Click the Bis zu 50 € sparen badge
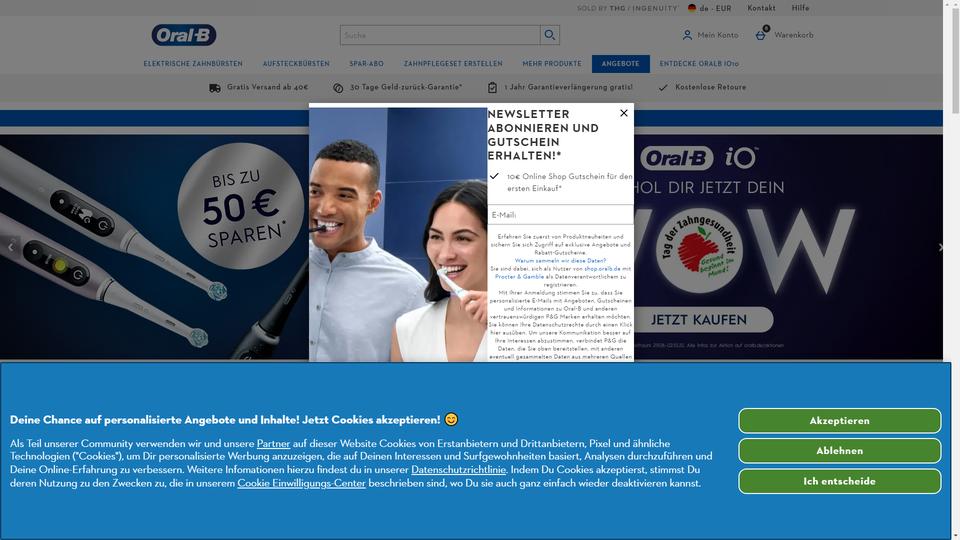The width and height of the screenshot is (960, 540). tap(241, 206)
